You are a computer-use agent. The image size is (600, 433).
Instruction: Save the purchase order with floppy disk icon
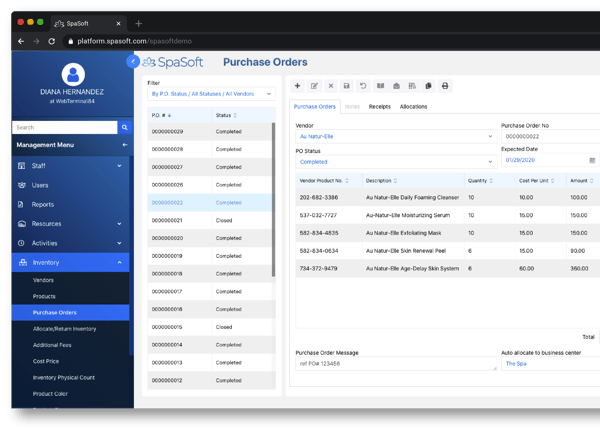[347, 86]
